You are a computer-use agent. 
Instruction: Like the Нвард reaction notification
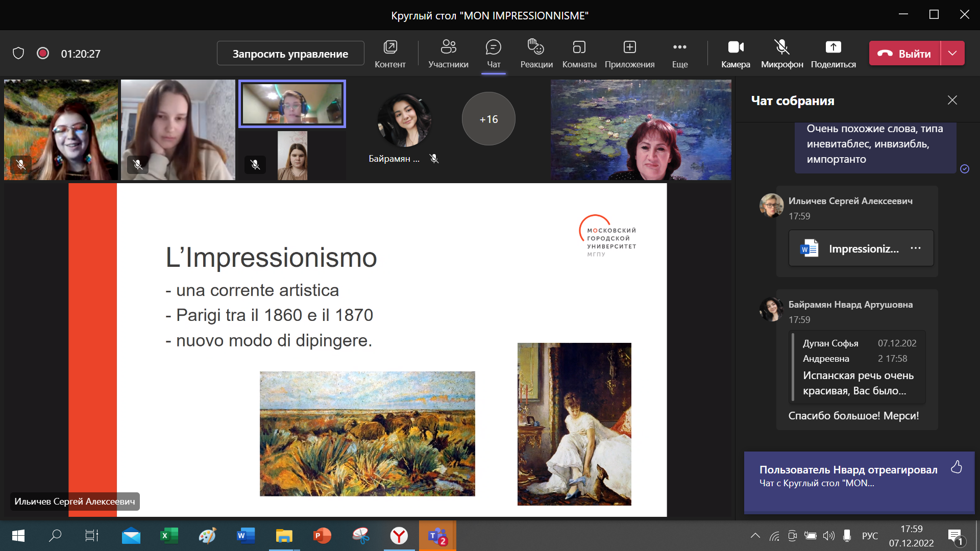[x=957, y=467]
